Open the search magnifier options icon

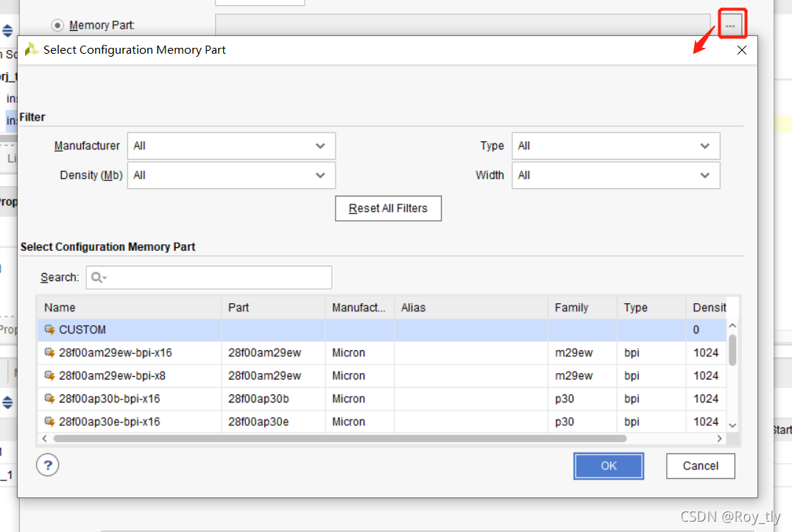(99, 277)
